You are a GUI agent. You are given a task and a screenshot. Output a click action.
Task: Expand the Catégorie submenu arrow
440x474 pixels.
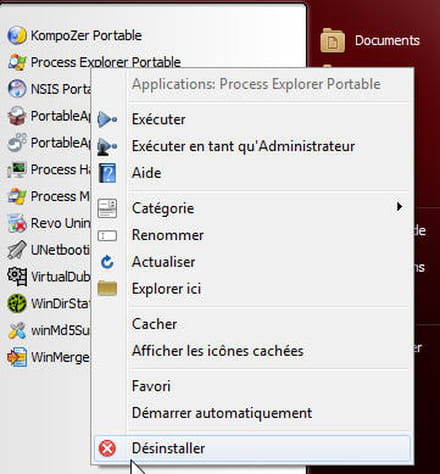(x=399, y=207)
